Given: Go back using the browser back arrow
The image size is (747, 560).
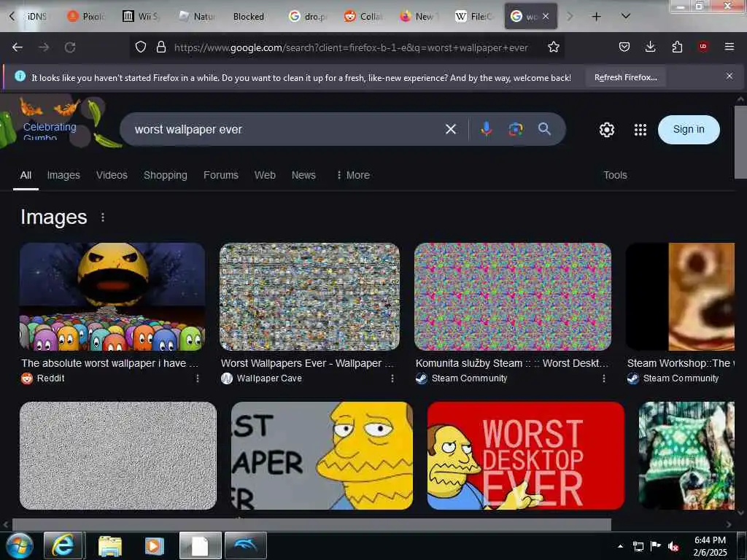Looking at the screenshot, I should coord(18,47).
